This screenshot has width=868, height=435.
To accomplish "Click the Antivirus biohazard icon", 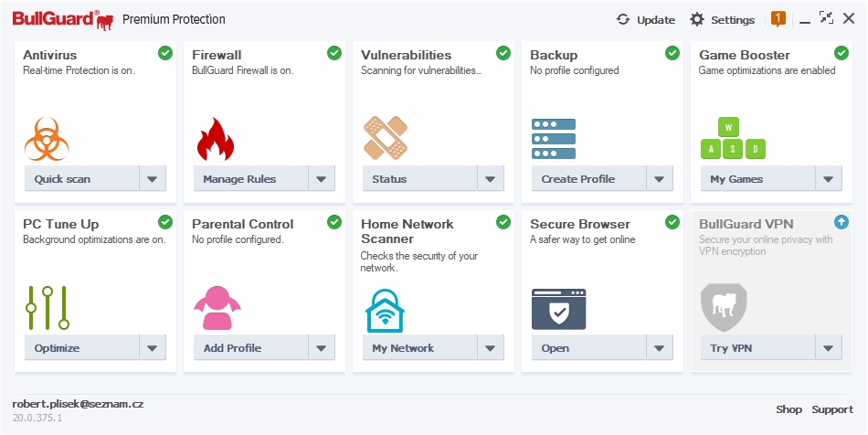I will pyautogui.click(x=47, y=139).
